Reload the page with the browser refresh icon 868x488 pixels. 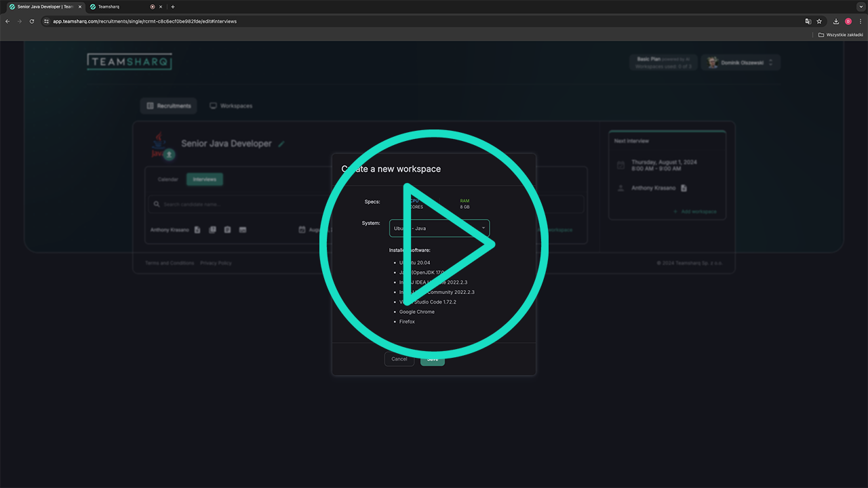[x=31, y=21]
